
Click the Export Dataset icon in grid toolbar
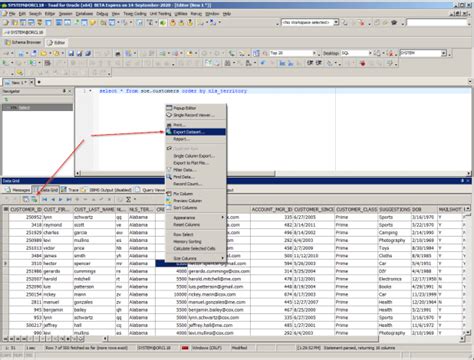click(x=34, y=199)
